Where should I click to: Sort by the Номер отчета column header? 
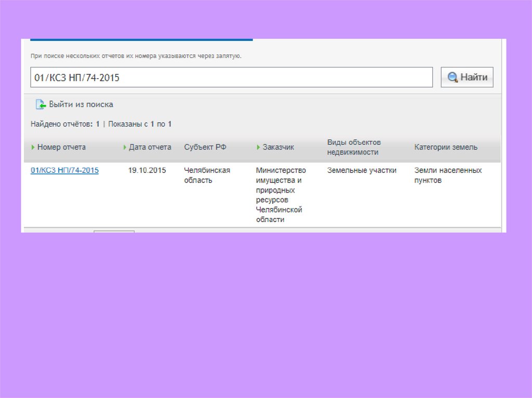click(x=61, y=147)
